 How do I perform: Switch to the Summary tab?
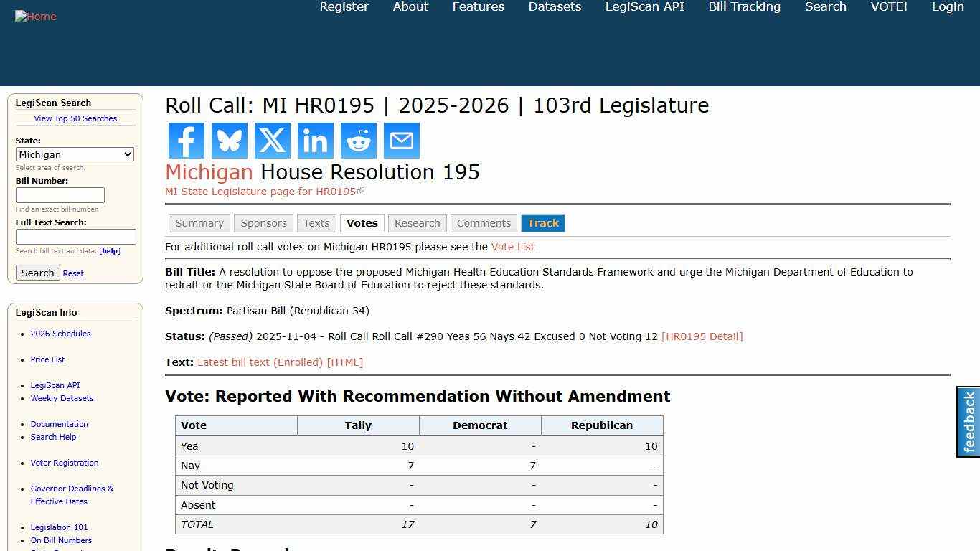coord(199,222)
